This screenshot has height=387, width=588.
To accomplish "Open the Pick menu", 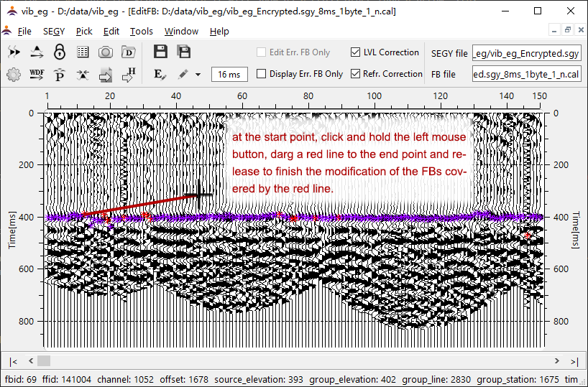I will (84, 31).
